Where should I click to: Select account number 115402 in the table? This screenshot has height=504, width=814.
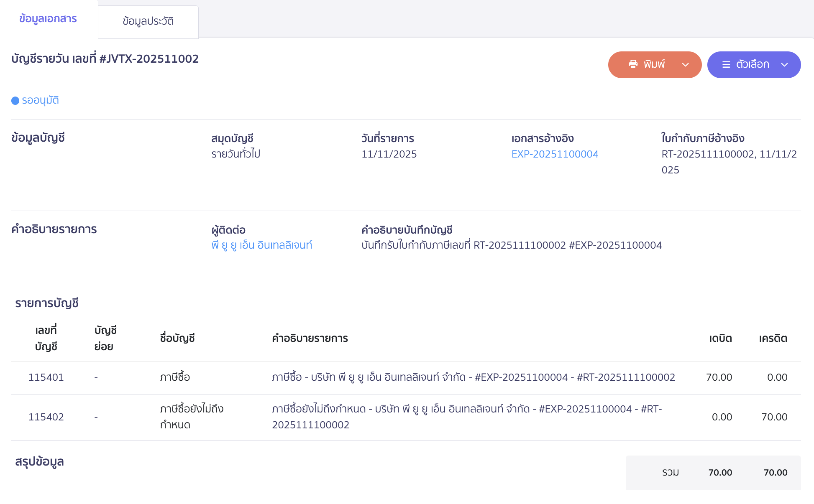[x=46, y=417]
